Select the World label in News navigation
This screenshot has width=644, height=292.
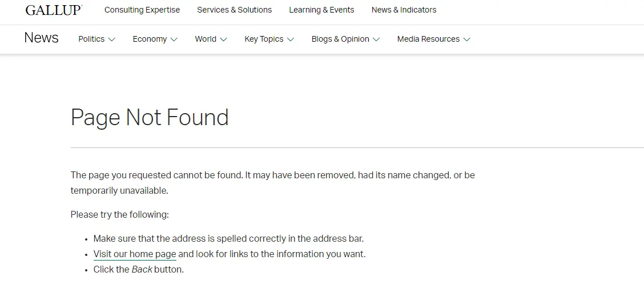click(206, 39)
